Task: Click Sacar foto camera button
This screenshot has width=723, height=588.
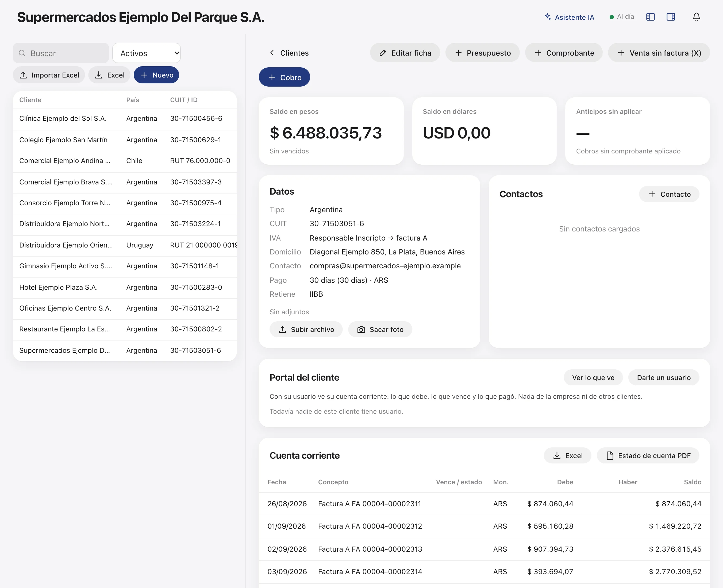Action: [x=380, y=330]
